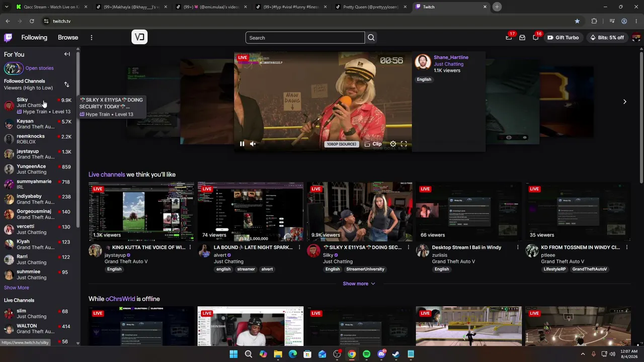Switch to Pretty Queen browser tab

pos(370,7)
